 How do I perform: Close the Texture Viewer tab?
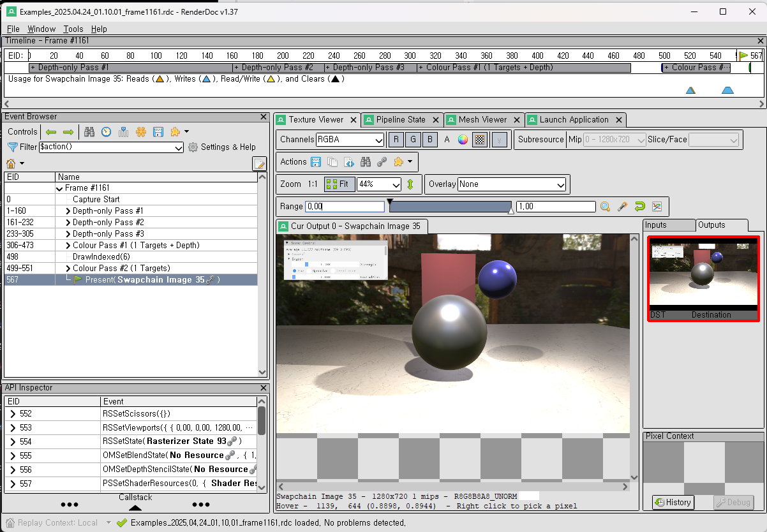353,119
